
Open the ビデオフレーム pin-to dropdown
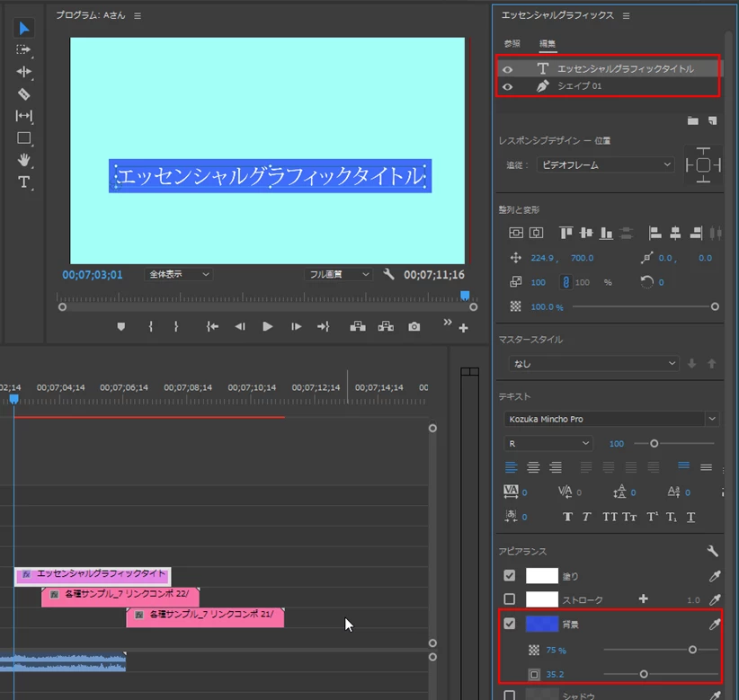click(x=606, y=164)
